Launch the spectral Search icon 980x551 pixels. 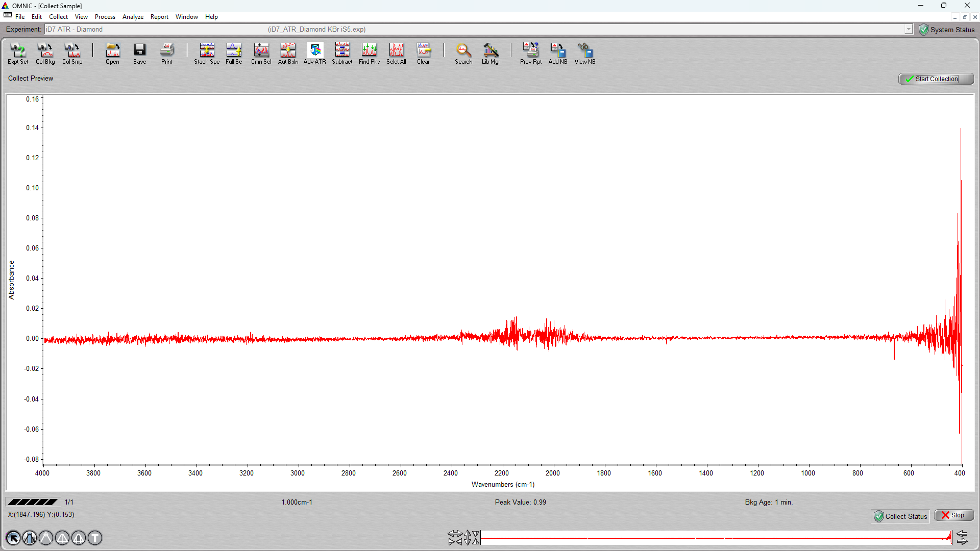pos(463,54)
